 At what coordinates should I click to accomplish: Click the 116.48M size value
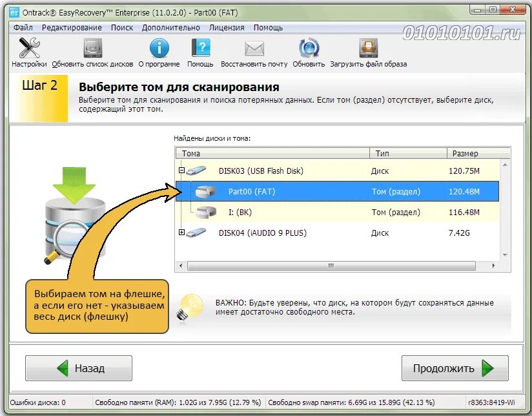(x=464, y=213)
